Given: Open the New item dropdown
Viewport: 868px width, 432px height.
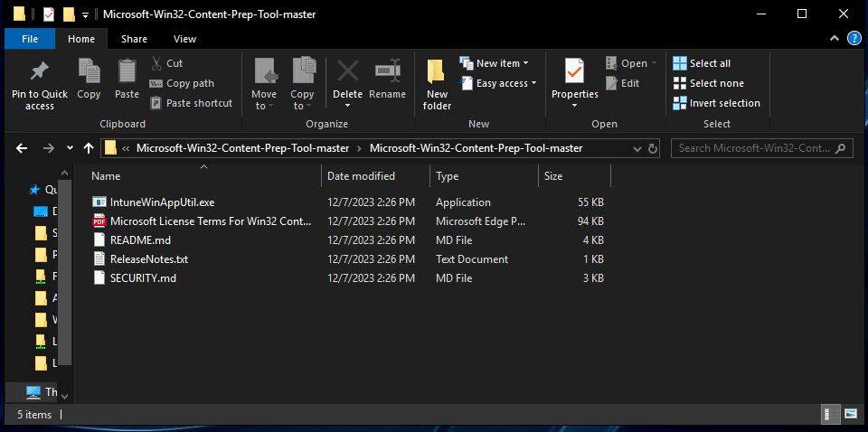Looking at the screenshot, I should pos(494,63).
